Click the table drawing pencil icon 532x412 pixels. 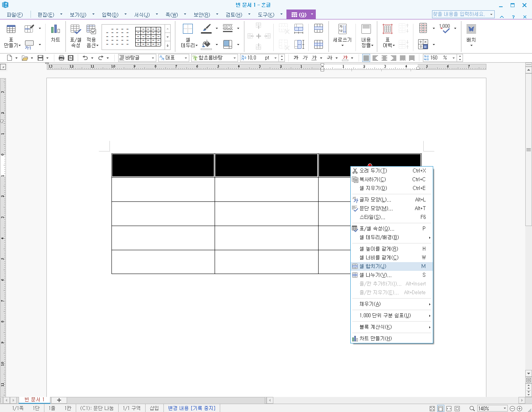pos(29,29)
